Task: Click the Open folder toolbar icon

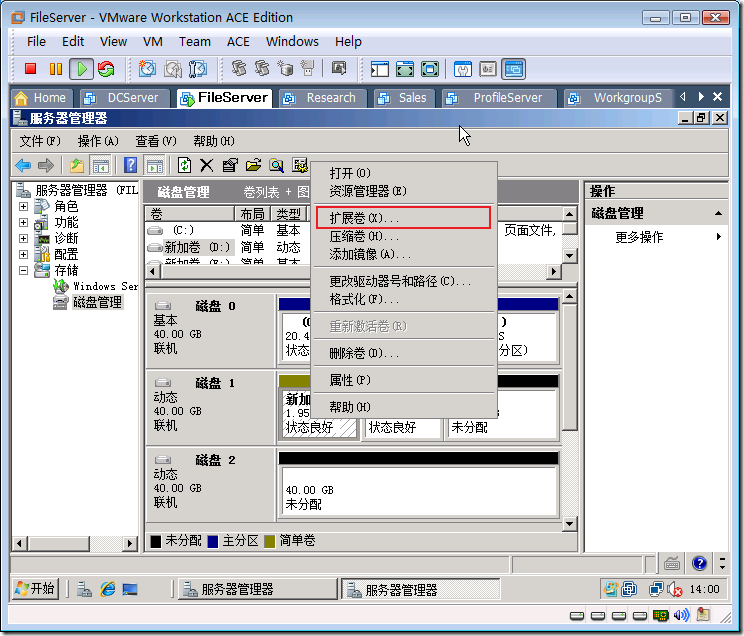Action: click(253, 165)
